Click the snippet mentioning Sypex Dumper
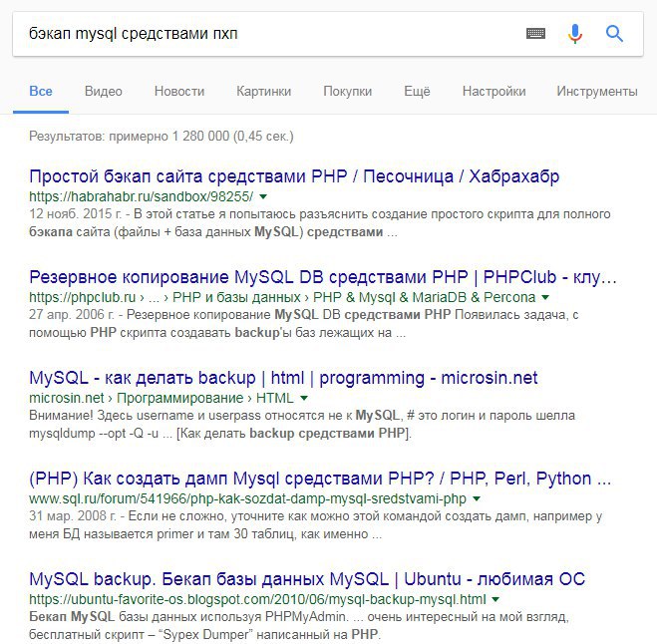 point(299,626)
